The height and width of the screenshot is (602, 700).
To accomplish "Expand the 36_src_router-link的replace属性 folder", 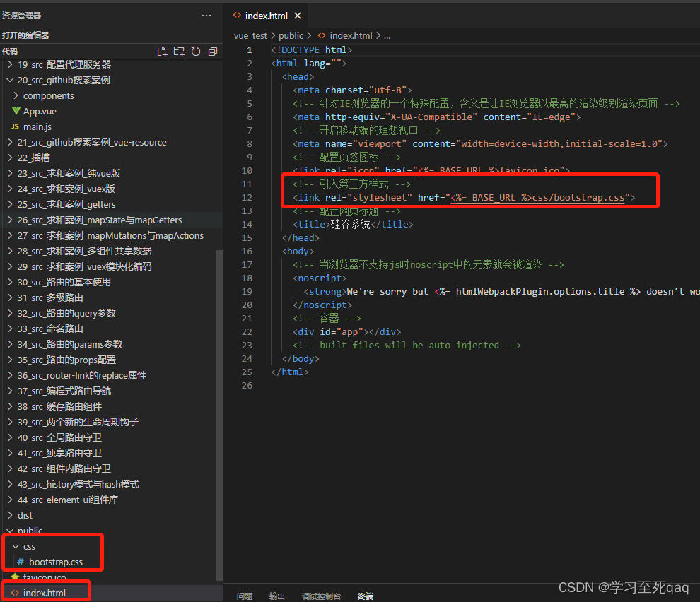I will coord(82,375).
